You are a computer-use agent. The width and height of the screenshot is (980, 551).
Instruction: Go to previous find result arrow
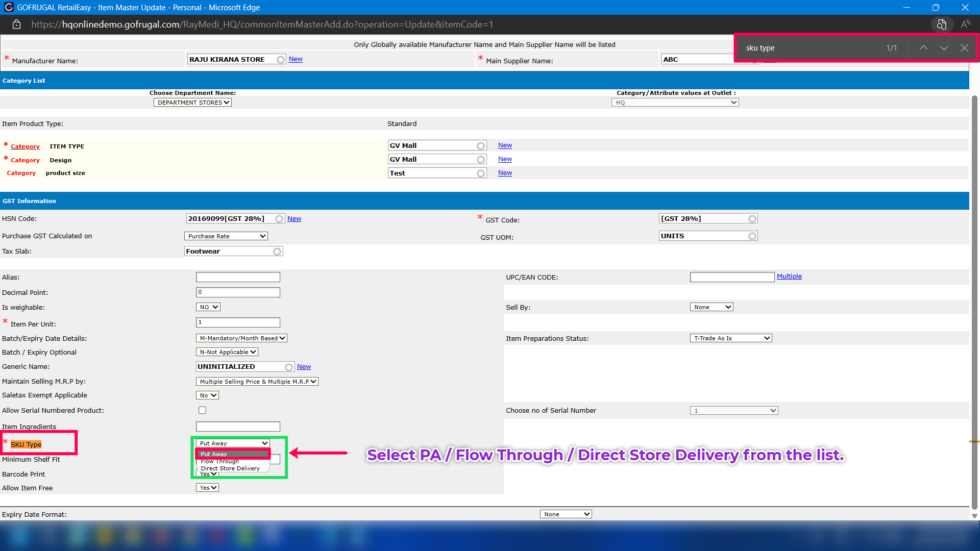click(x=923, y=48)
